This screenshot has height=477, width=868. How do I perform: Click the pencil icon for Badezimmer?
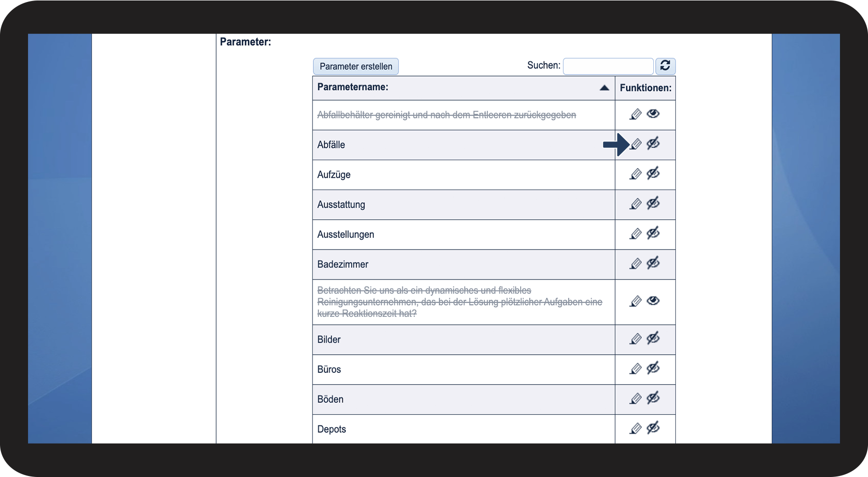click(636, 264)
